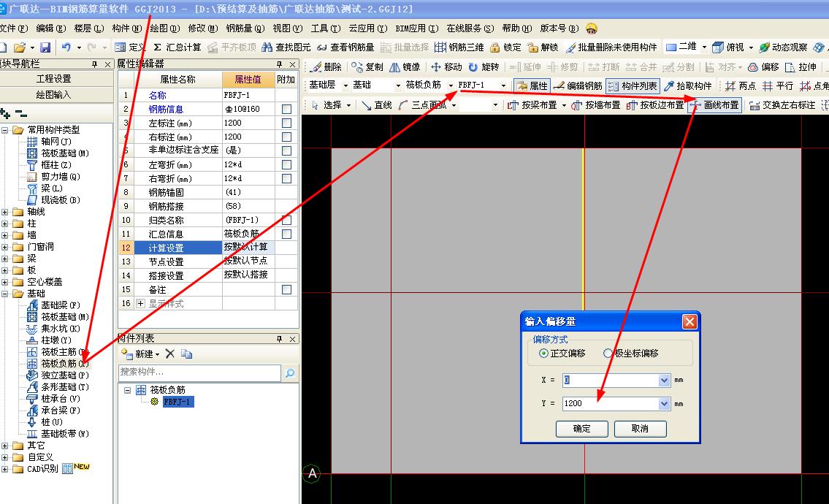Select 按梁布置 place-by-beam tool
This screenshot has height=504, width=829.
click(x=532, y=105)
